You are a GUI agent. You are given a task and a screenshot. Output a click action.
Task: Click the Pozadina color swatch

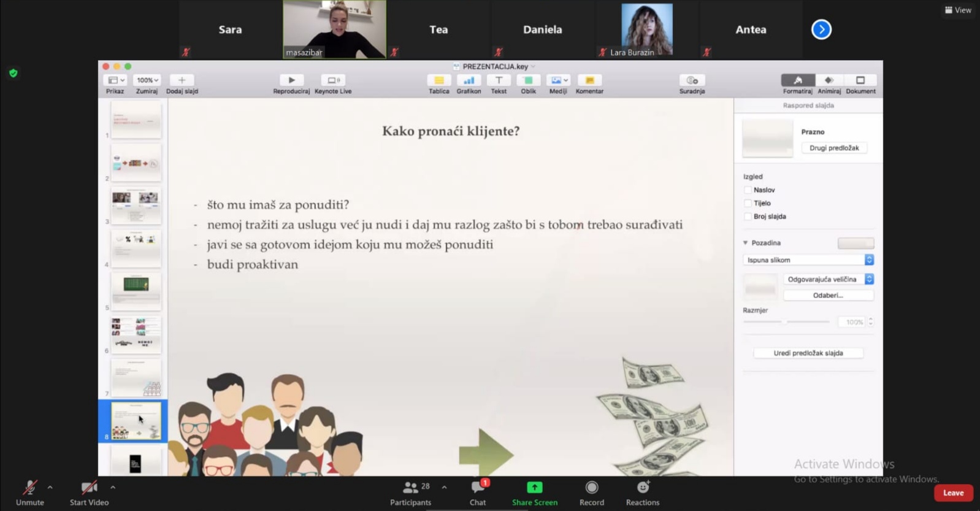pyautogui.click(x=856, y=243)
